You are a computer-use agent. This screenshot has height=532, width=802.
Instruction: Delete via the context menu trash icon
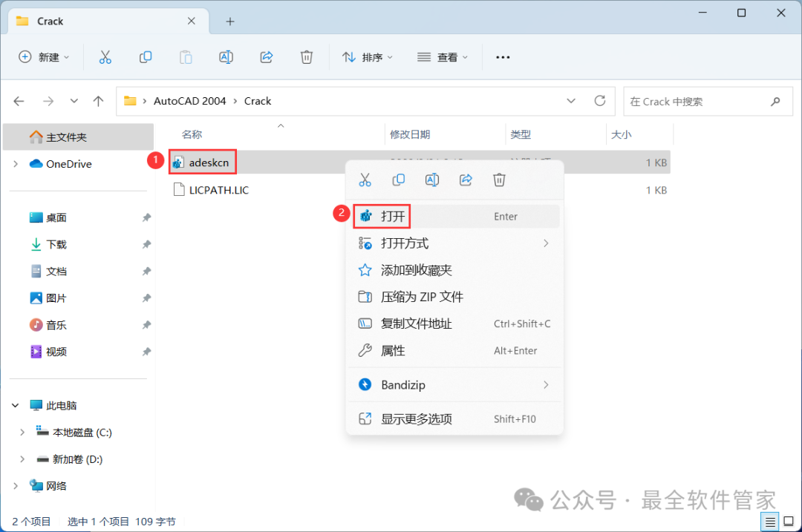point(499,180)
